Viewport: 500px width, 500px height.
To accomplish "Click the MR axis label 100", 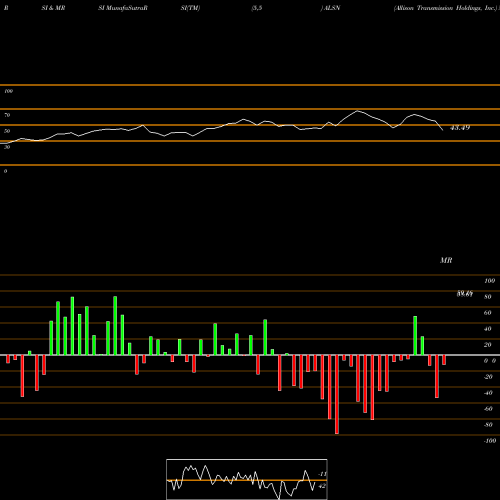I will click(489, 281).
